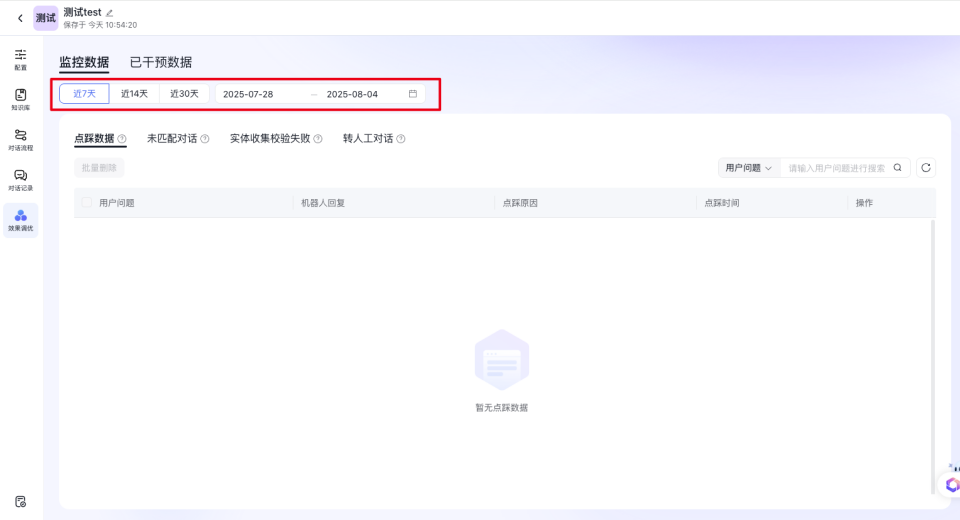Open the 转人工对话 tab
The height and width of the screenshot is (520, 960).
click(368, 138)
